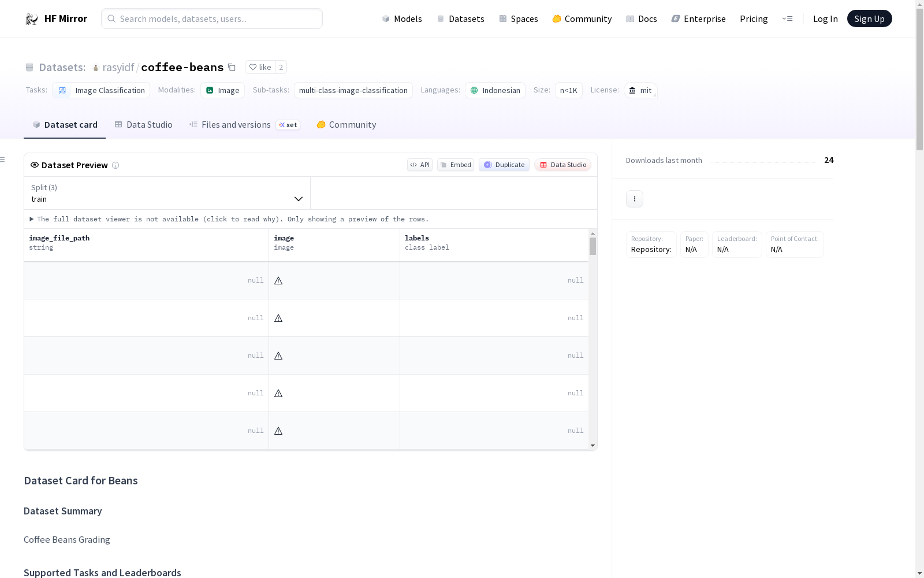This screenshot has width=924, height=578.
Task: Click the Dataset Preview eye icon
Action: click(x=35, y=165)
